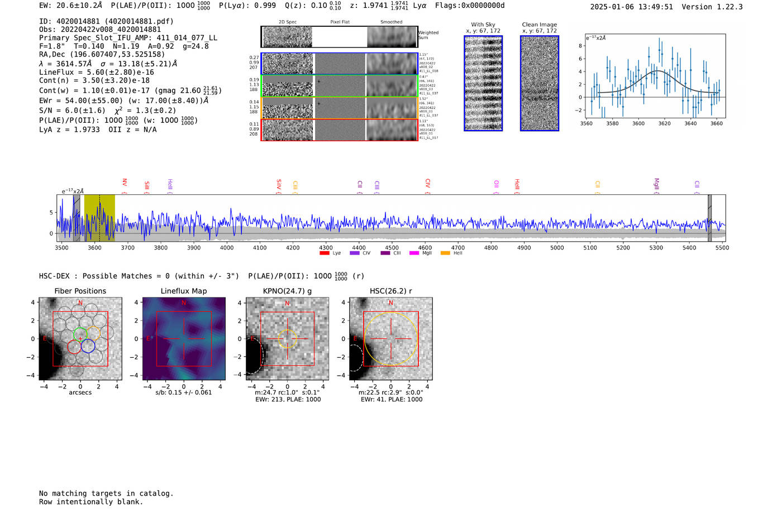
Task: Click the timestamp '2025-01-06 13:49:51'
Action: [632, 7]
